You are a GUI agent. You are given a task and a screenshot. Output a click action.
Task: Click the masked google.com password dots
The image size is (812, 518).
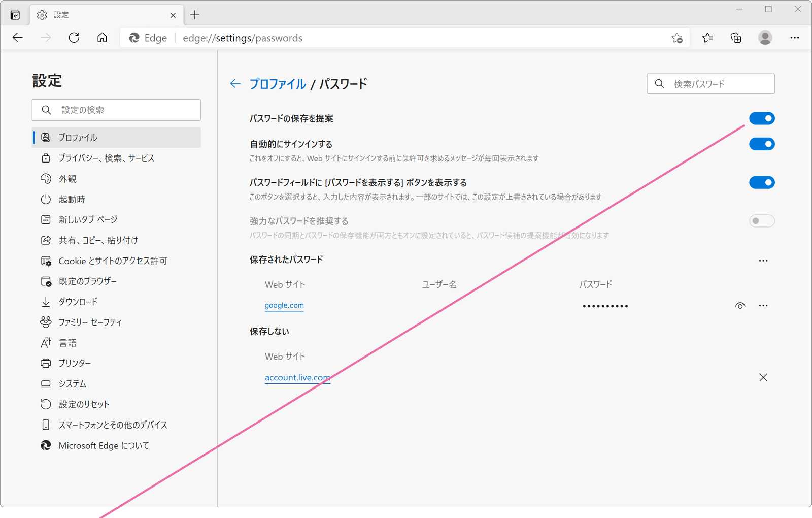(x=605, y=306)
